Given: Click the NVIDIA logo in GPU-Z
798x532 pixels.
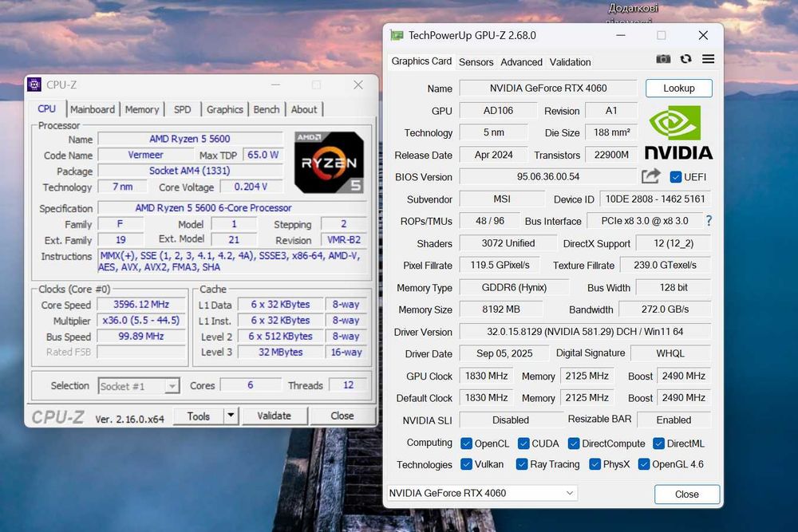Looking at the screenshot, I should click(678, 132).
